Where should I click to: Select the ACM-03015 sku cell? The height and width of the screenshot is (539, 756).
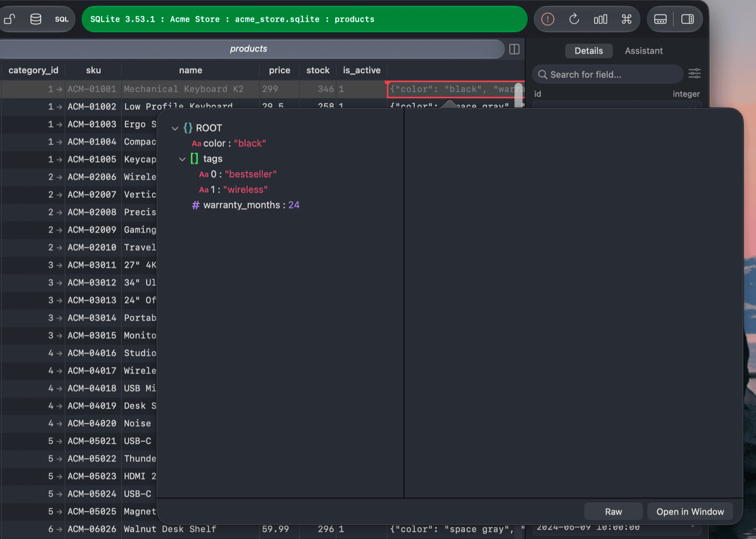point(92,335)
